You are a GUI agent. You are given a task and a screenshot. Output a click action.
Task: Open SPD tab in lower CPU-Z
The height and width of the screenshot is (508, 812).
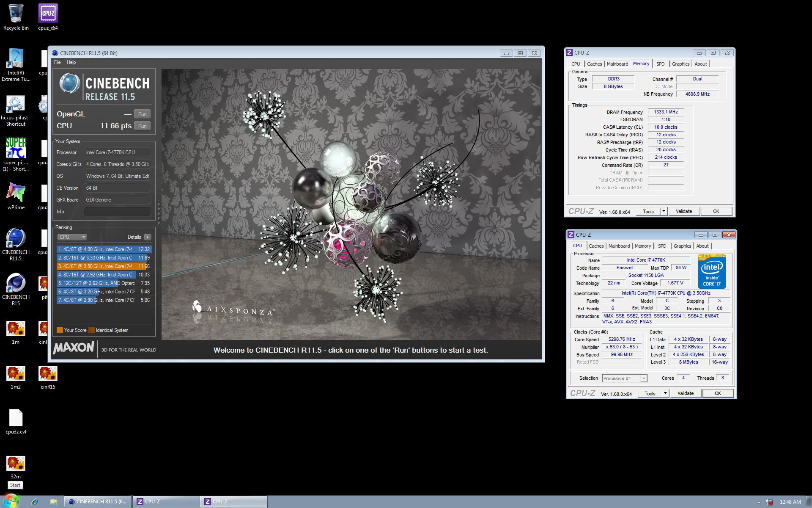662,246
